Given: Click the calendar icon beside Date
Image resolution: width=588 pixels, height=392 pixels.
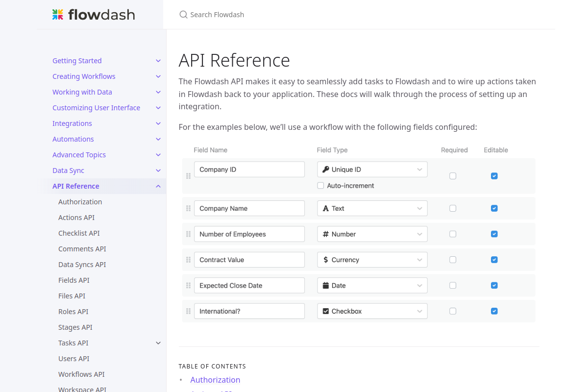Looking at the screenshot, I should (x=326, y=285).
